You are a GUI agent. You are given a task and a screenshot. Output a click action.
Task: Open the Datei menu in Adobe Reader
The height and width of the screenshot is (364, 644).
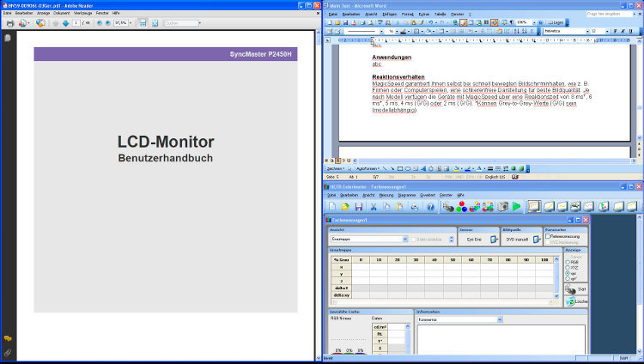point(8,13)
